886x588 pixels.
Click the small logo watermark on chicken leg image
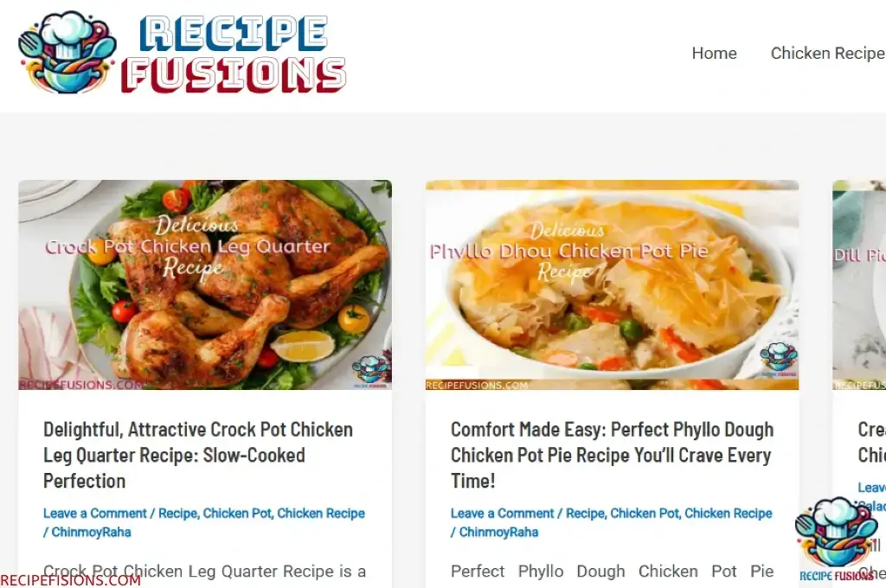(x=370, y=372)
